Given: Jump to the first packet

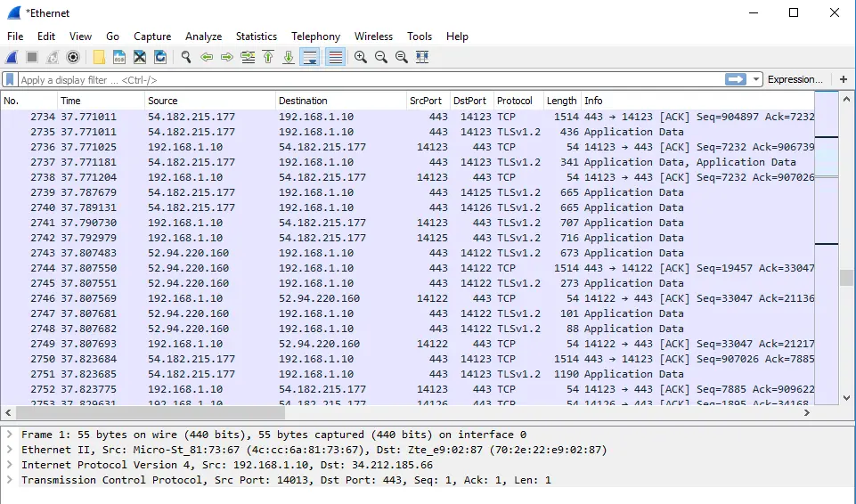Looking at the screenshot, I should 268,57.
